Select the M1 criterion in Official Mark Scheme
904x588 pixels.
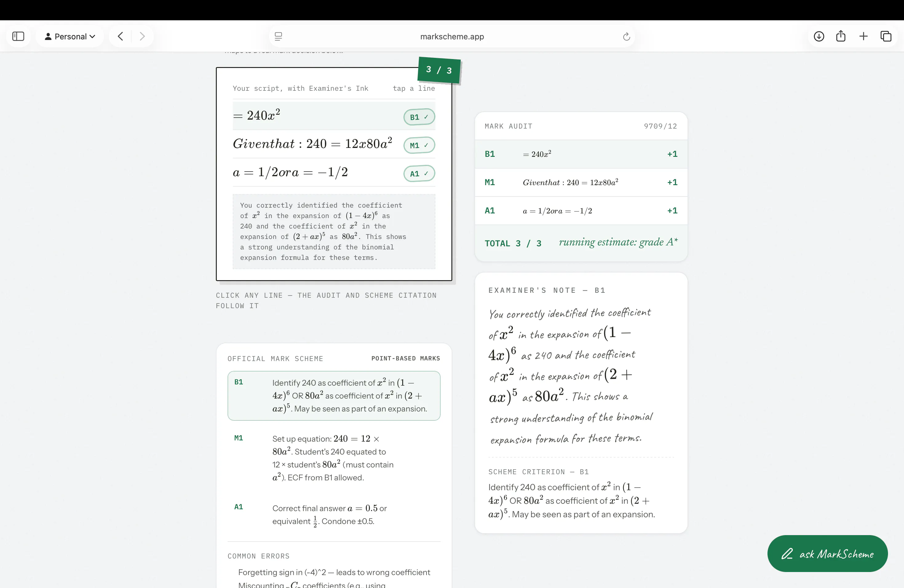334,458
